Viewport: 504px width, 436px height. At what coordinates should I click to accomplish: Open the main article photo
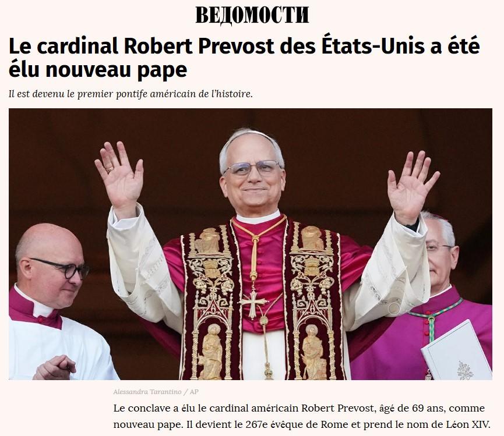[251, 244]
